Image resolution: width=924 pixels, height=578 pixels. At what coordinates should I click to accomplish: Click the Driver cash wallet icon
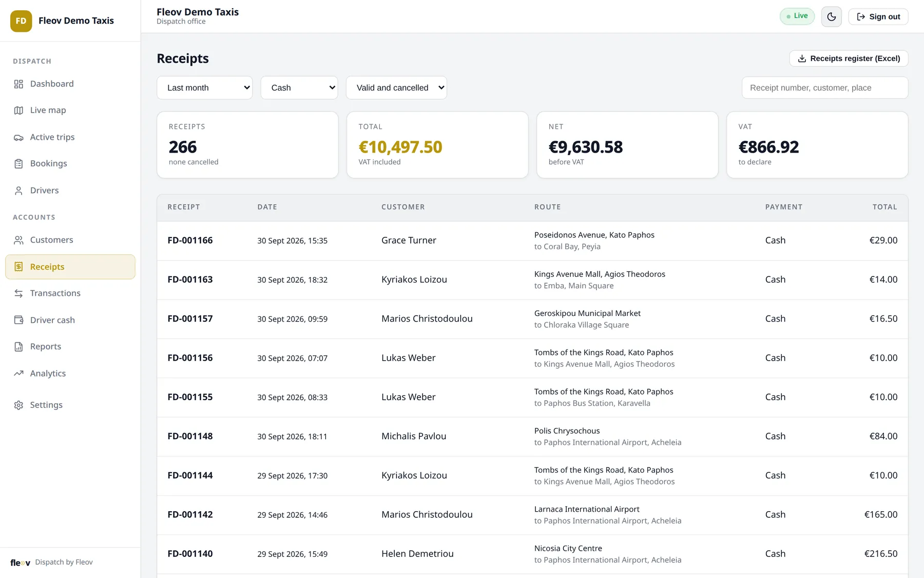18,320
